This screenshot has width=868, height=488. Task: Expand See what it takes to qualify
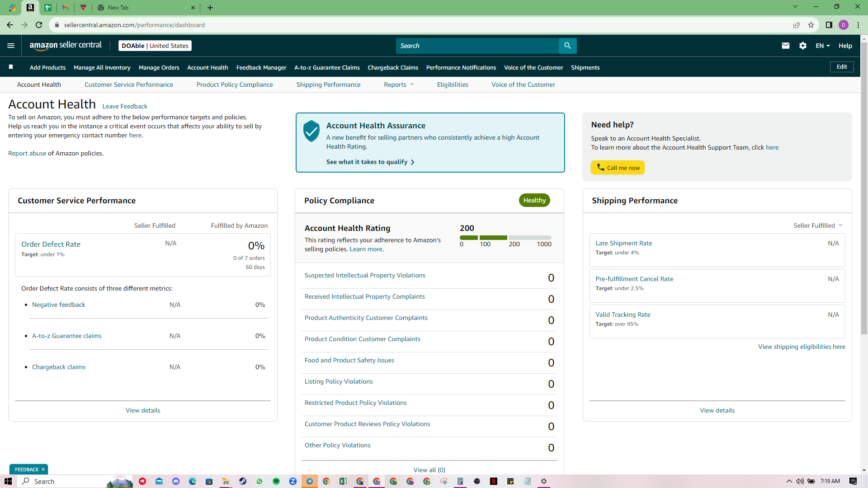coord(370,162)
